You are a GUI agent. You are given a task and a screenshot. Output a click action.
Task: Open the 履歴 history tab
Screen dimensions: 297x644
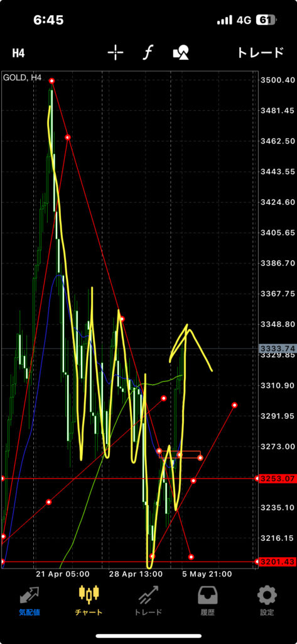click(208, 601)
